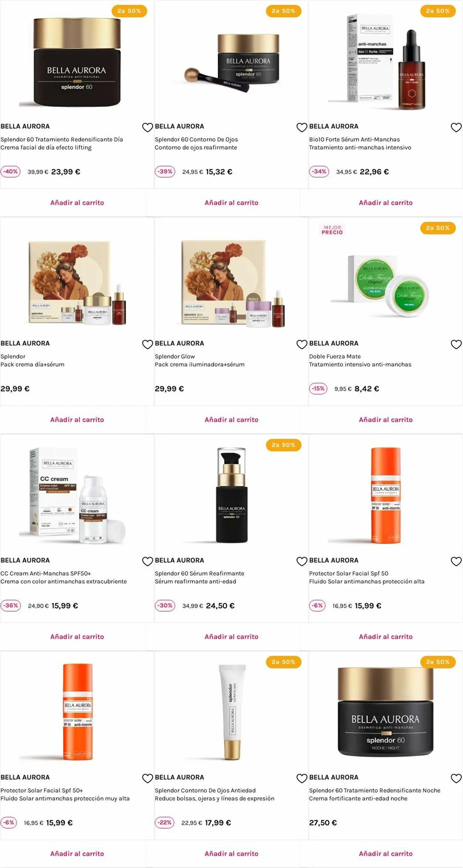Image resolution: width=463 pixels, height=868 pixels.
Task: Heart the Bio10 Forte Sérum Anti-Manchas
Action: click(x=456, y=127)
